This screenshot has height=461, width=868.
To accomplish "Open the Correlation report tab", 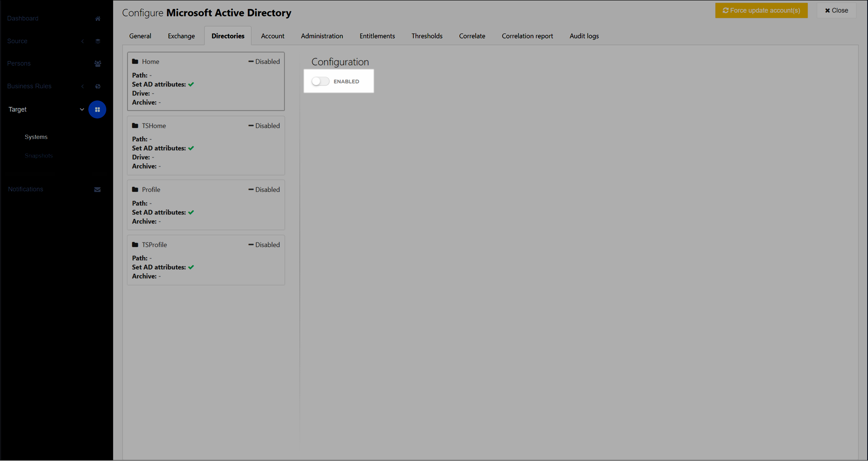I will point(527,36).
